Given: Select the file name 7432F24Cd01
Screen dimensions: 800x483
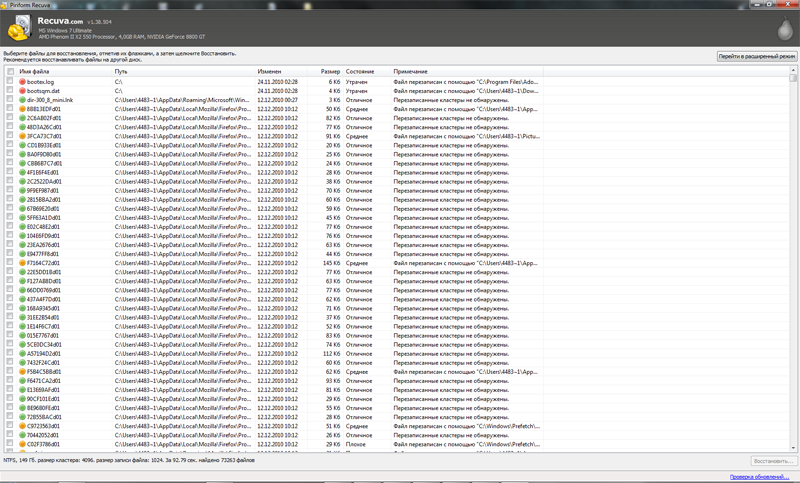Looking at the screenshot, I should pyautogui.click(x=43, y=363).
